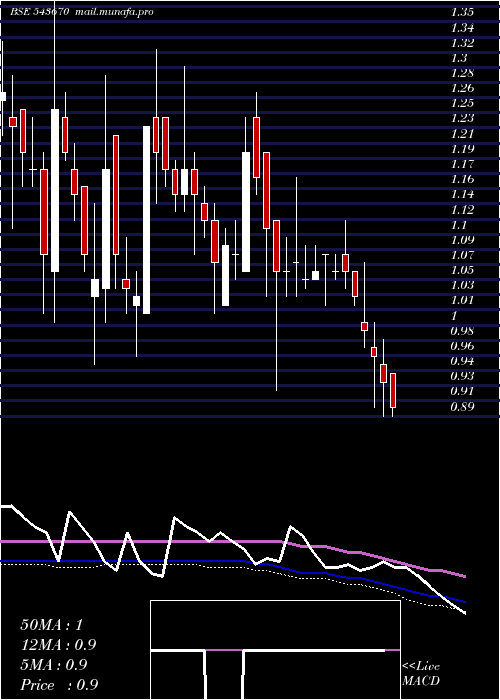Click the 1.17 axis value
Screen dimensions: 500x700
[462, 164]
